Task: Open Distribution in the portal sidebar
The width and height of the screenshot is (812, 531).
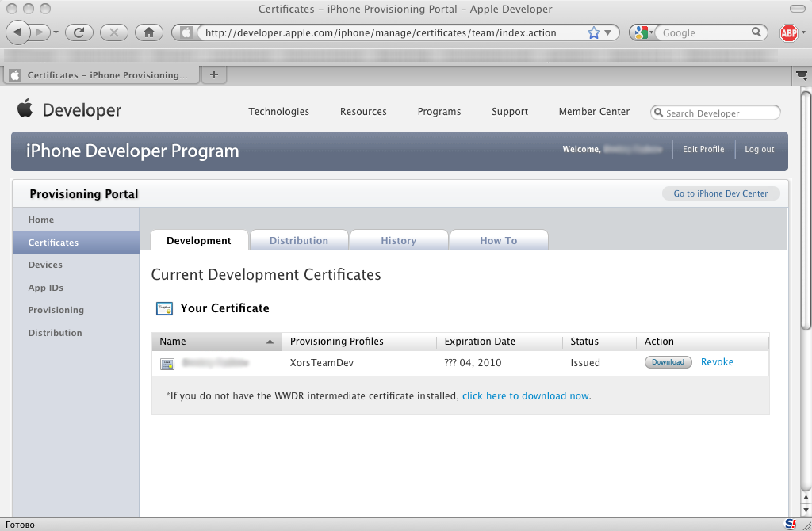Action: (75, 332)
